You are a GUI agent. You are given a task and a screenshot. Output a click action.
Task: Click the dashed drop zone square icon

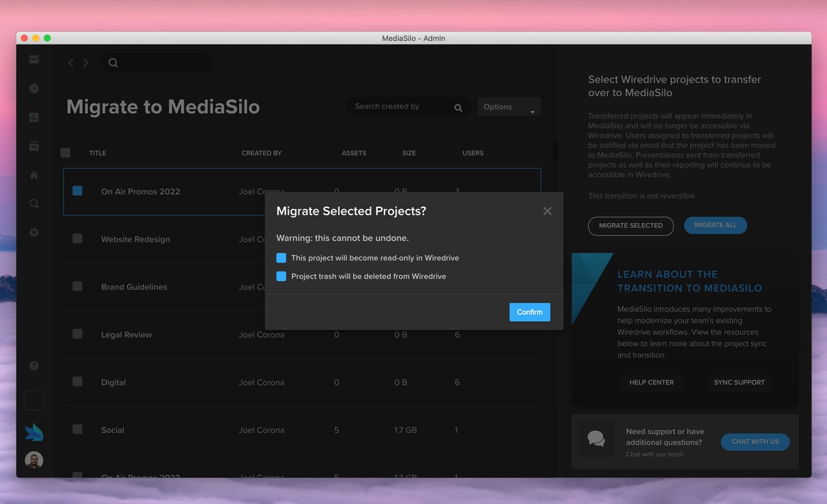(x=34, y=401)
